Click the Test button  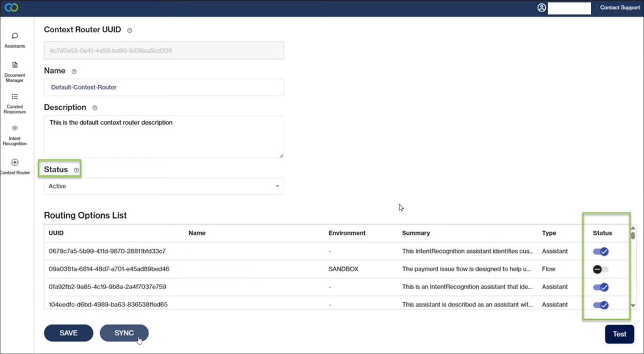[x=619, y=334]
